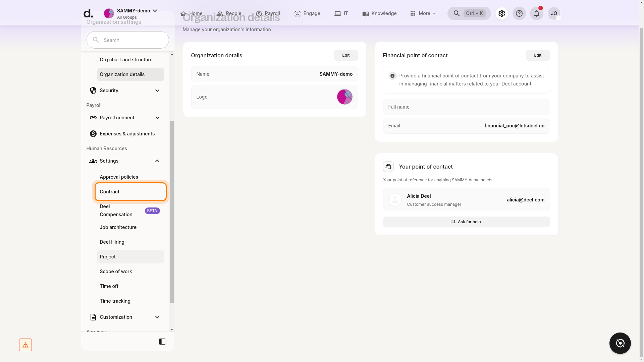Open Scope of work

130,271
